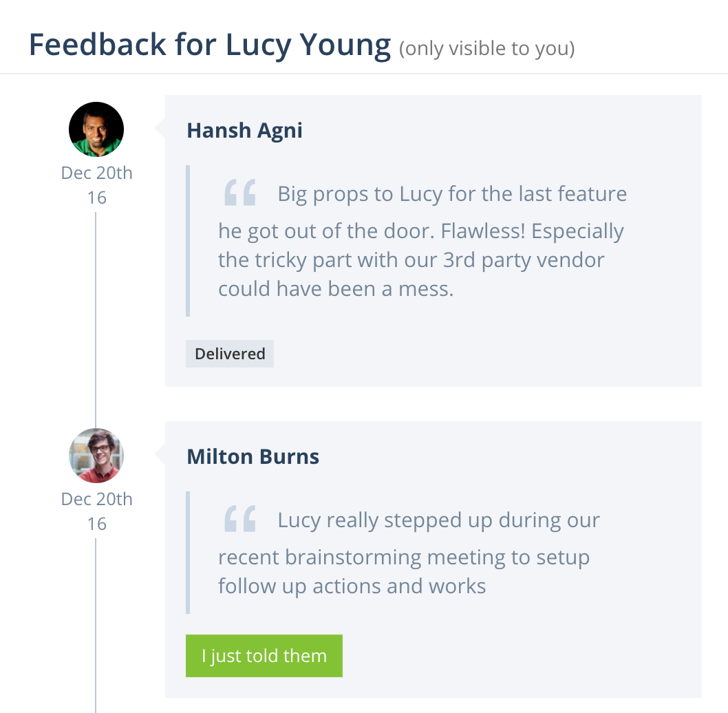Click the date under Milton's avatar

(96, 511)
